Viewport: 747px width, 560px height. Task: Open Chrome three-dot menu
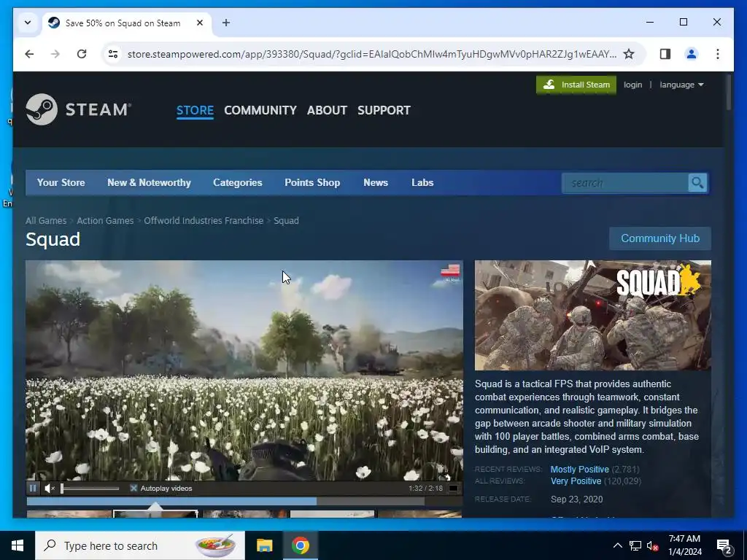pos(718,54)
